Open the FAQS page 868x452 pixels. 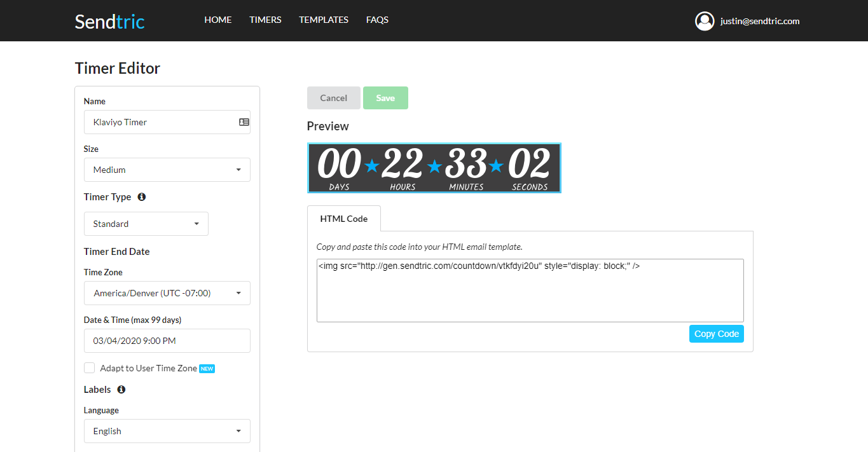377,20
